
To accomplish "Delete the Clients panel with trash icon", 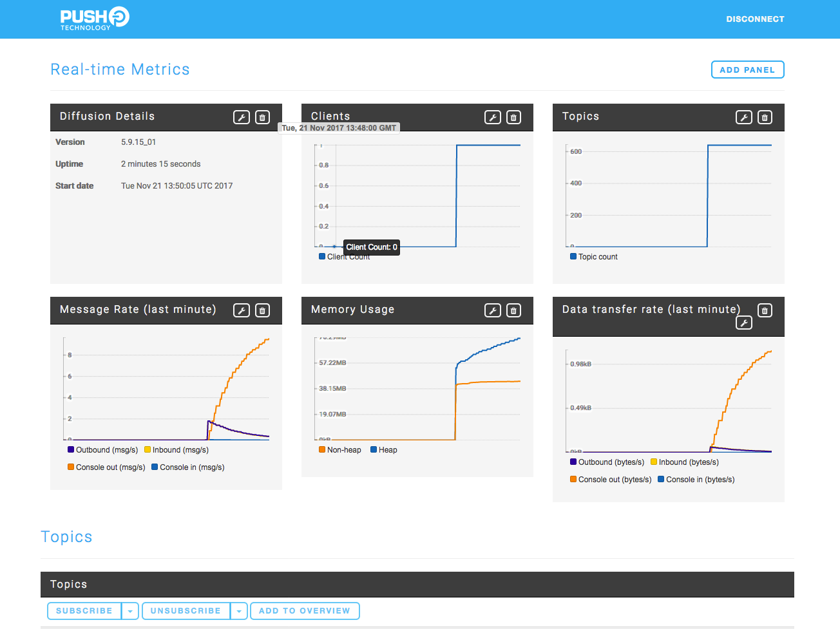I will click(513, 117).
